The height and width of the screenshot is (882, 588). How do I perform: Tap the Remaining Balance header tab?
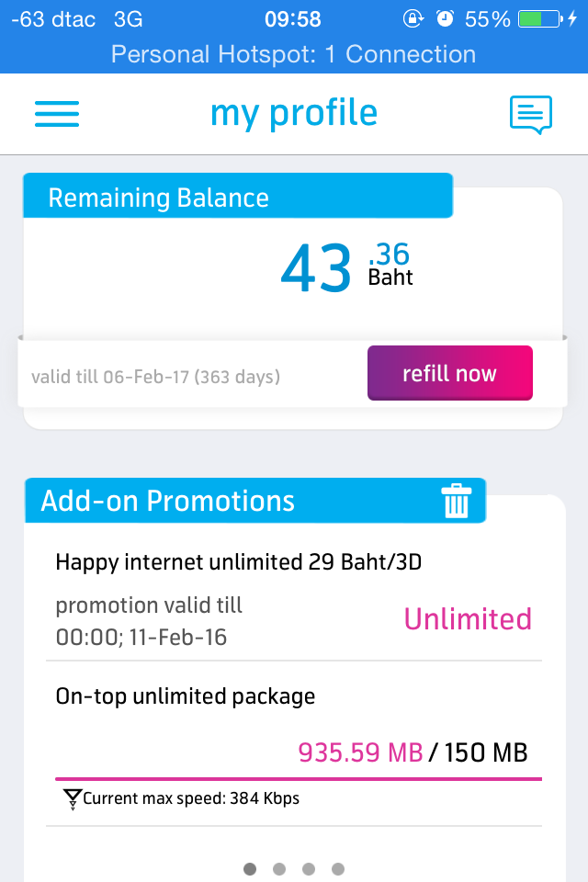point(237,196)
